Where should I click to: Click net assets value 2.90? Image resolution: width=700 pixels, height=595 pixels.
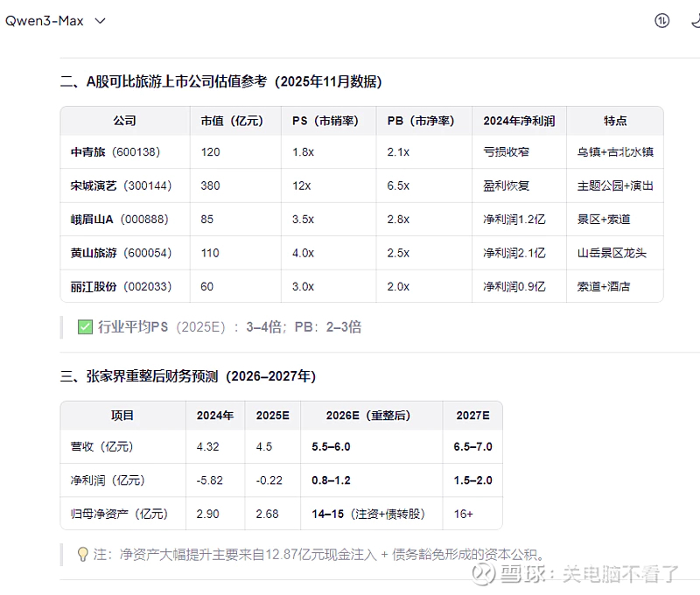(207, 514)
